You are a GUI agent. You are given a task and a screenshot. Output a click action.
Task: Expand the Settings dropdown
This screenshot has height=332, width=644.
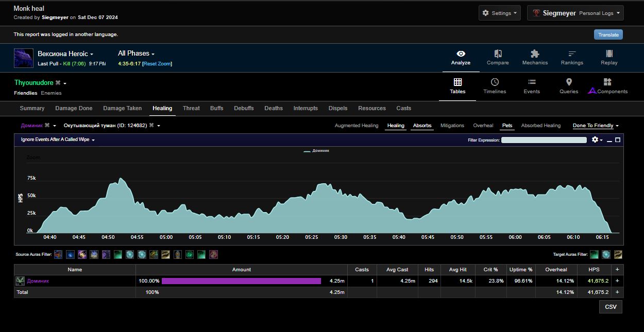click(499, 13)
